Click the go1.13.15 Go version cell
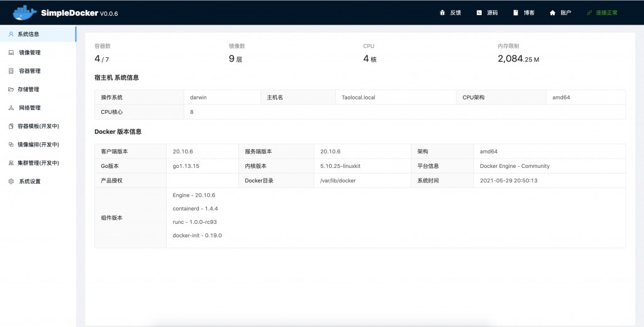Image resolution: width=644 pixels, height=327 pixels. coord(203,166)
